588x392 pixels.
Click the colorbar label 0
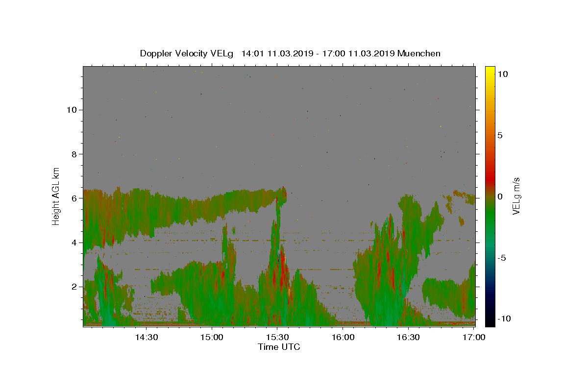[x=500, y=196]
